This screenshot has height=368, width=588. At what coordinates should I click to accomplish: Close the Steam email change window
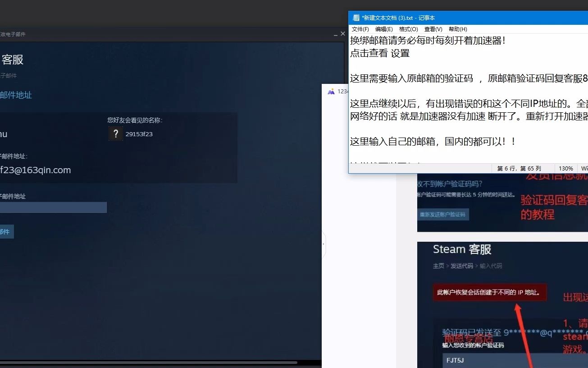[342, 34]
